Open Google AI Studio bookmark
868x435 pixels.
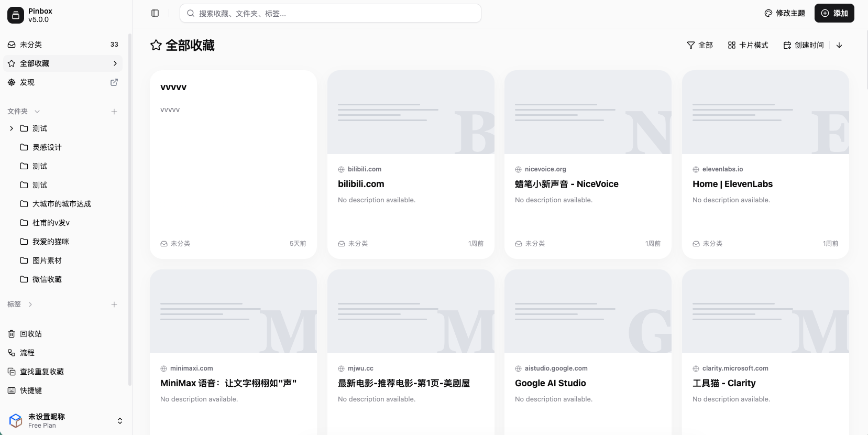coord(551,383)
